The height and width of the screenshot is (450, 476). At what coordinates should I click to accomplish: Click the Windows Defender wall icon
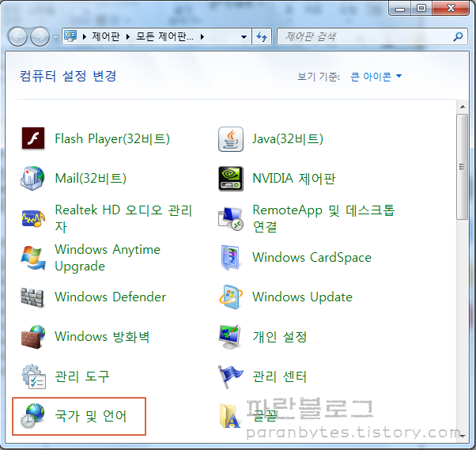point(32,297)
